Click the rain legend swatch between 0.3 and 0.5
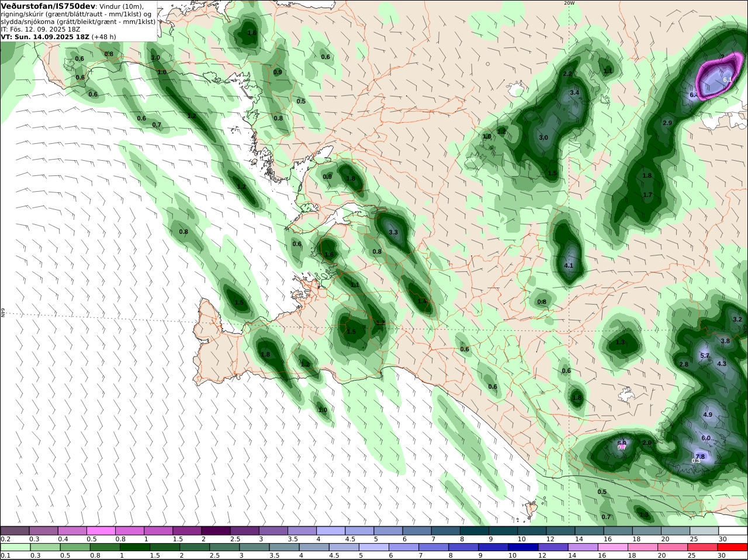 [x=44, y=547]
